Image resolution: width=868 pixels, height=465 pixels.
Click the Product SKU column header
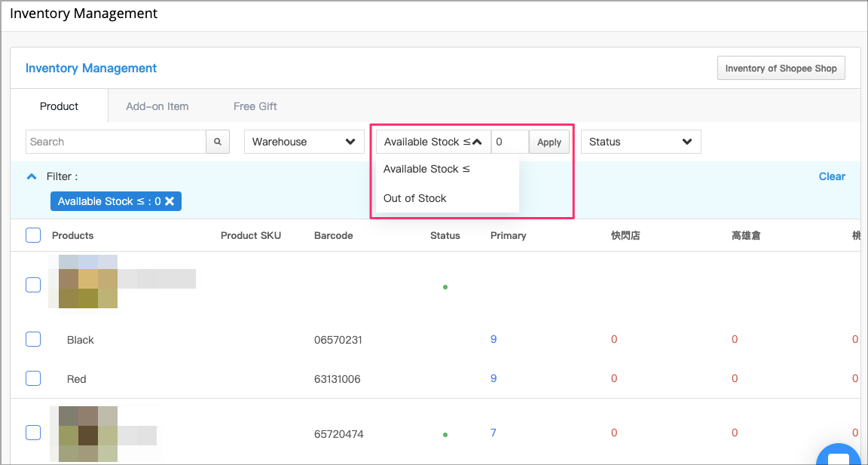251,235
